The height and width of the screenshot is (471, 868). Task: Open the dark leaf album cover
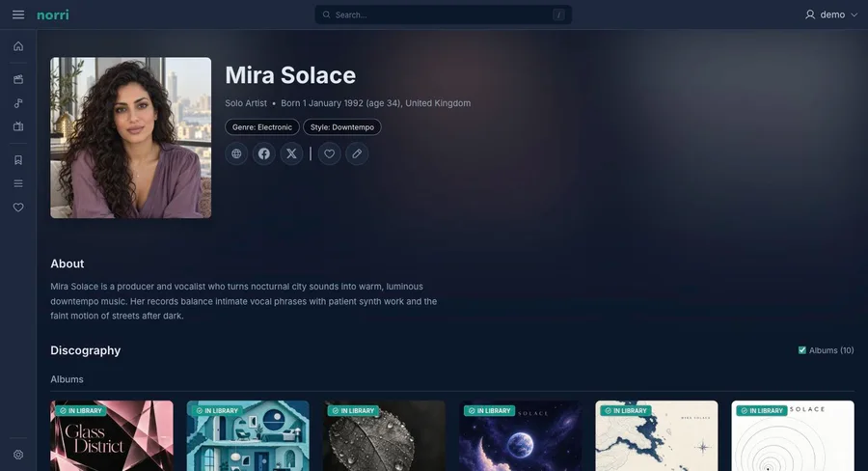384,436
